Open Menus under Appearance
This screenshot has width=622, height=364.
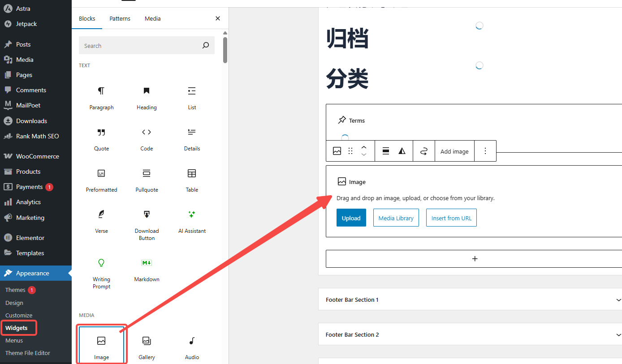[14, 340]
